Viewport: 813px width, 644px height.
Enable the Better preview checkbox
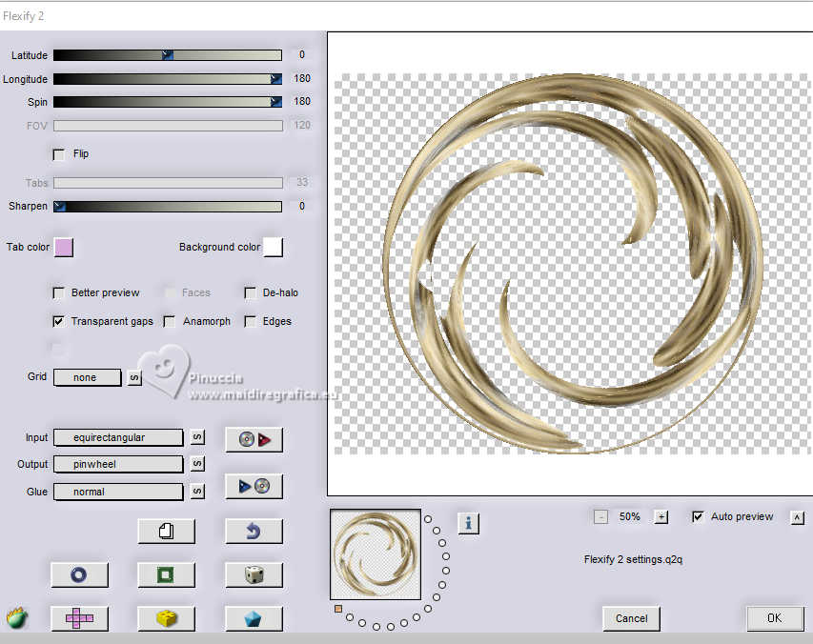(x=58, y=293)
